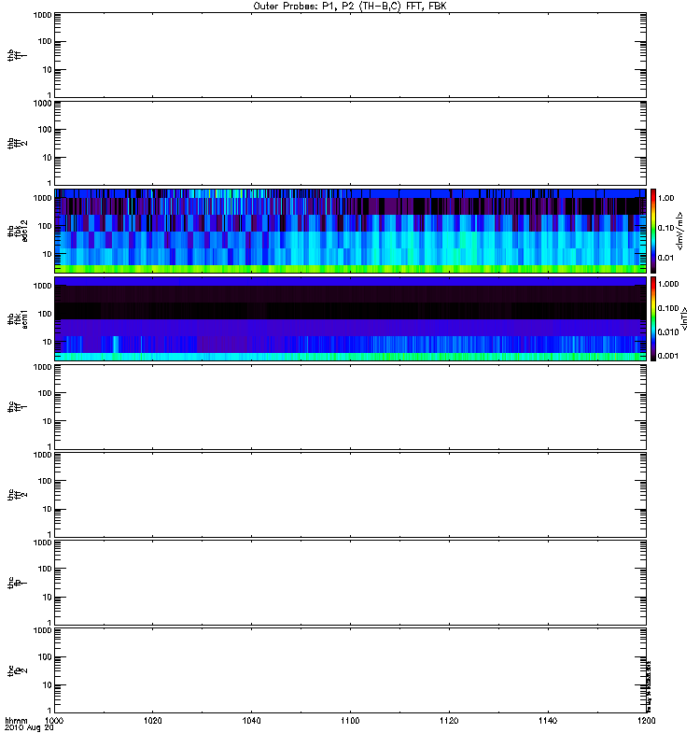Select the 'thb fff 2' panel axis label

coord(17,143)
